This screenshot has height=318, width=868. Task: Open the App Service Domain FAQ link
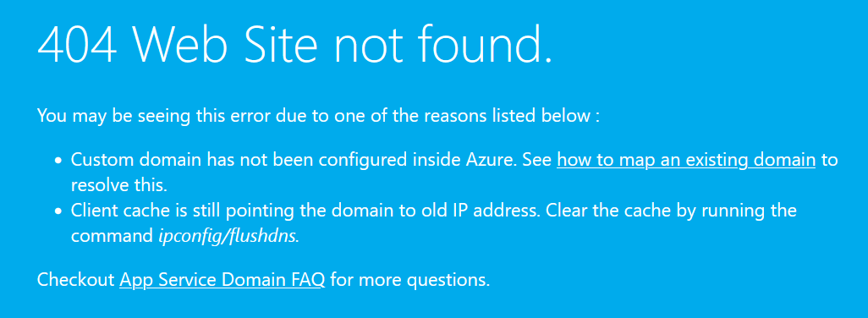tap(222, 280)
